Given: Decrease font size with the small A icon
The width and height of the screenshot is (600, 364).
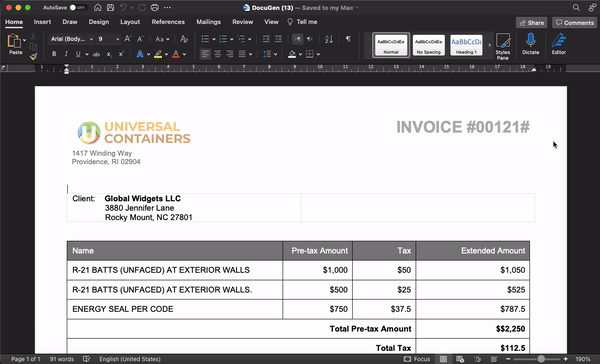Looking at the screenshot, I should pyautogui.click(x=140, y=39).
